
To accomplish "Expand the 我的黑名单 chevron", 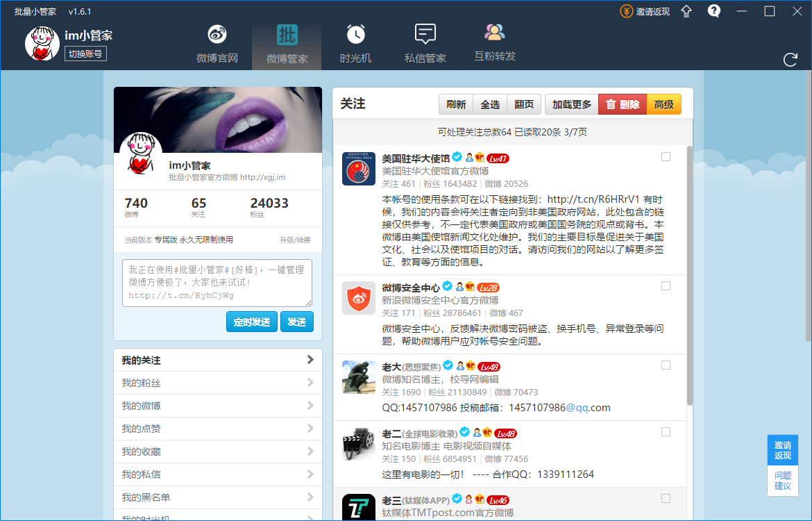I will [310, 497].
